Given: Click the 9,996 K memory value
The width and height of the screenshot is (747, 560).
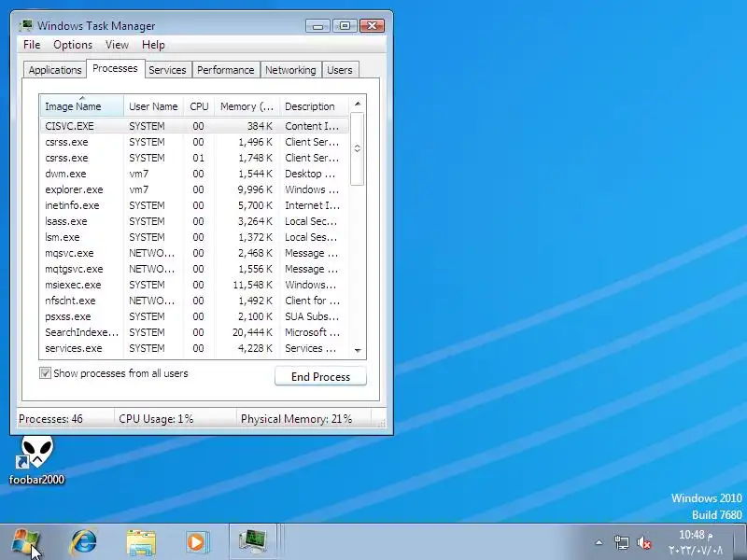Looking at the screenshot, I should tap(255, 189).
